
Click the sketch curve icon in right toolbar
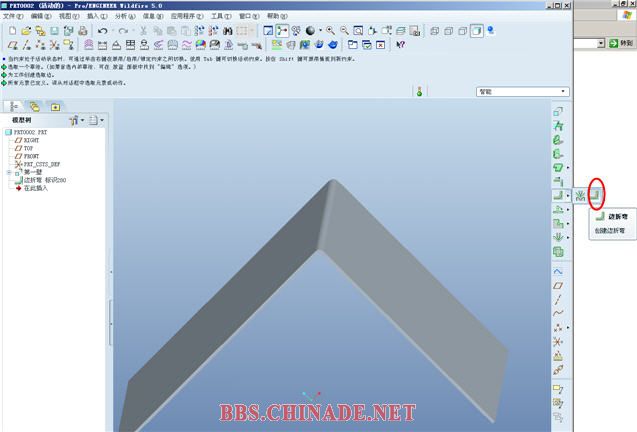point(558,271)
